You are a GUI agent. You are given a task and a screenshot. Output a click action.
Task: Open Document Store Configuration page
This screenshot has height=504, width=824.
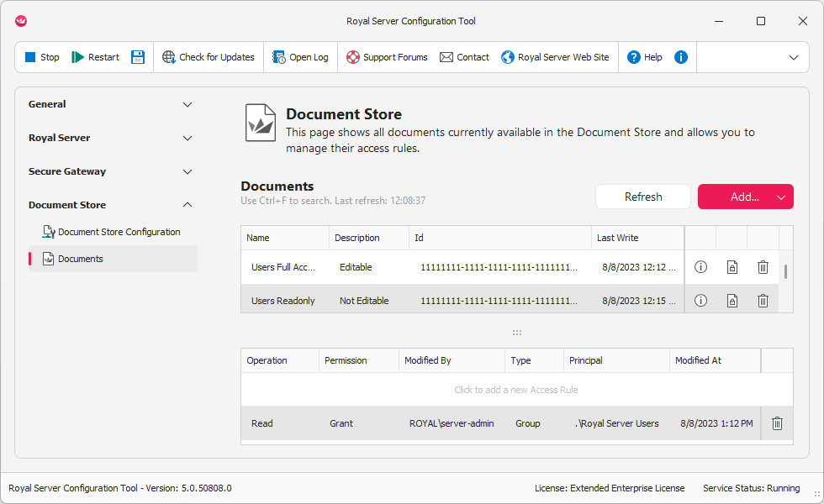[111, 232]
